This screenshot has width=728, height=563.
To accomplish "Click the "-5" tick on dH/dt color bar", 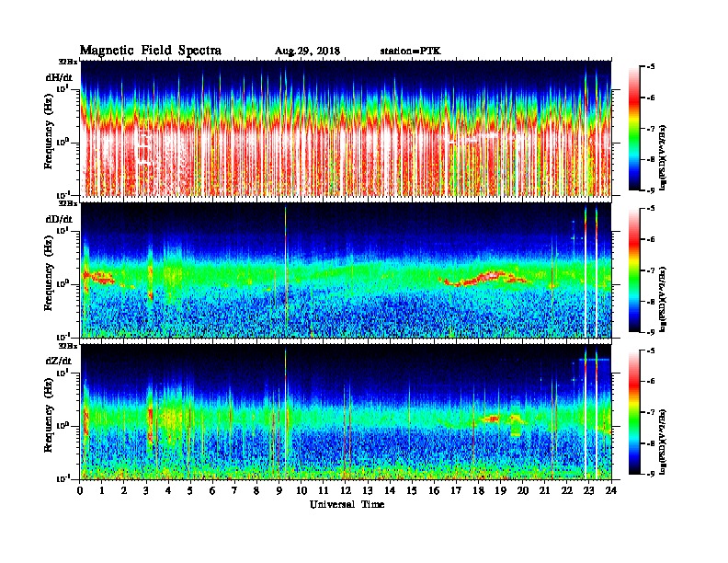I will 651,67.
